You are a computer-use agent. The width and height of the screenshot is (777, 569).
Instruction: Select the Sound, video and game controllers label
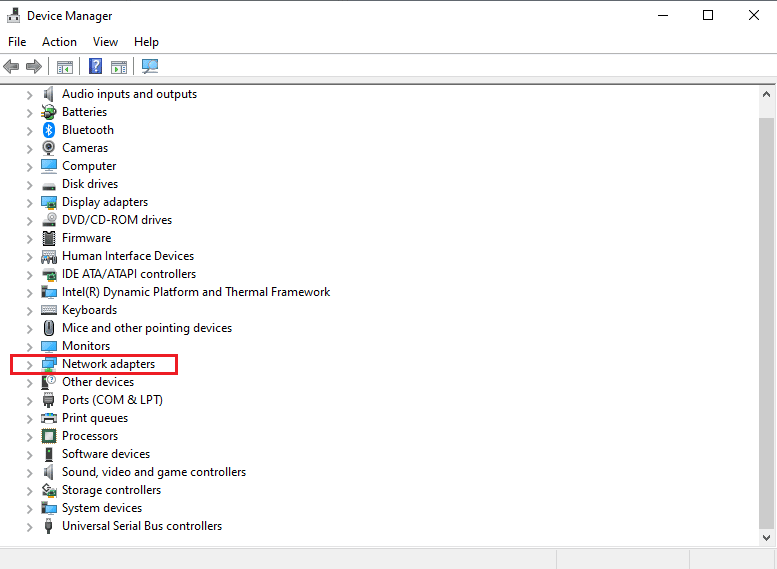click(154, 472)
